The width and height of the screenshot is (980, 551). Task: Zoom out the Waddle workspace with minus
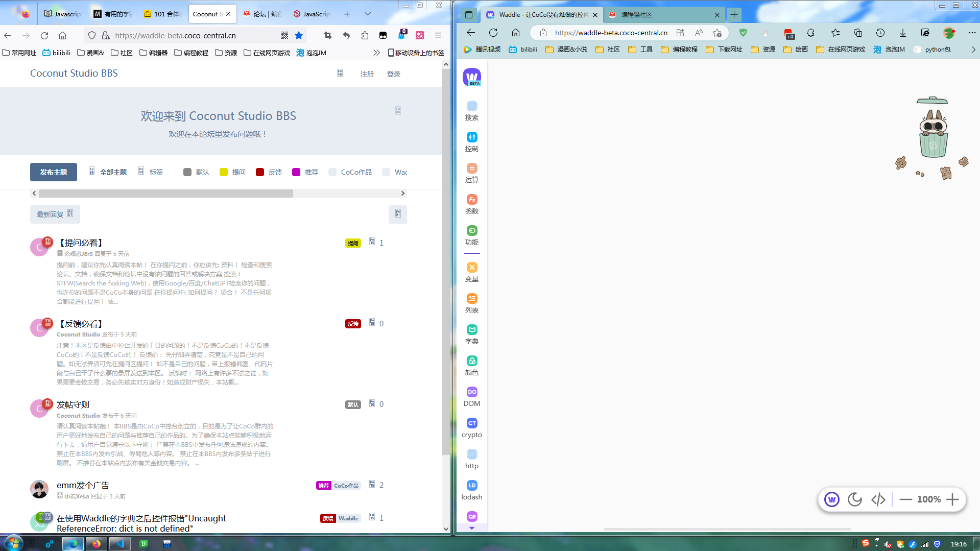[905, 499]
